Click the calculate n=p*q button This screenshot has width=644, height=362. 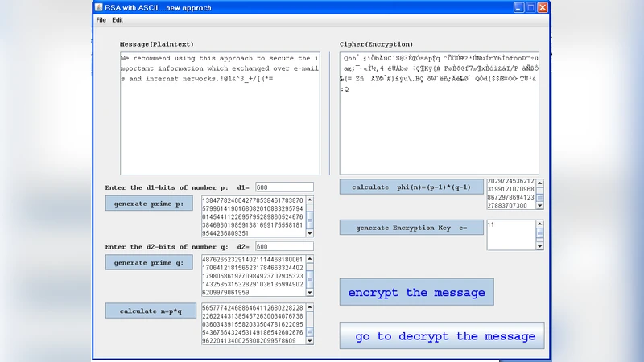[151, 311]
